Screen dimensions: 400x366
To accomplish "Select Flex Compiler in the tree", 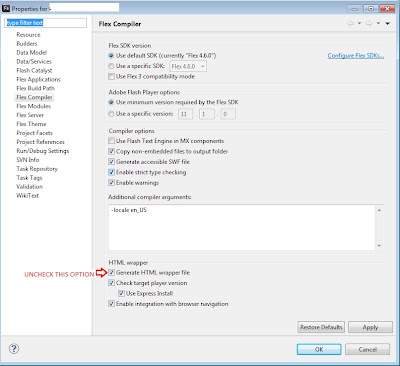I will click(x=34, y=97).
